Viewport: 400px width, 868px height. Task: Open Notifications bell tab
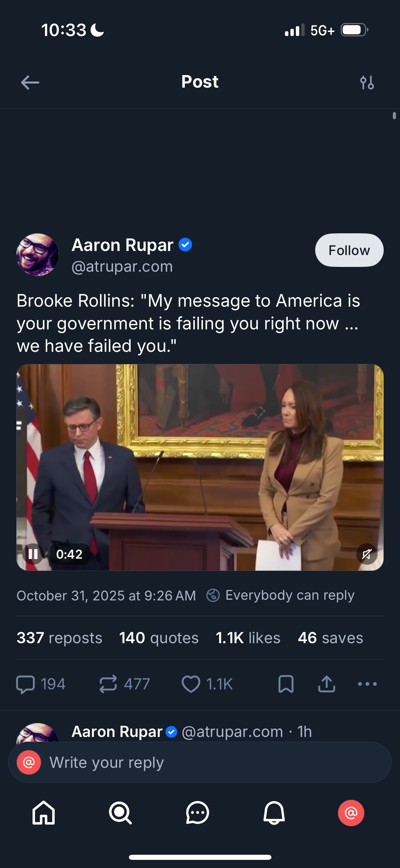(x=274, y=813)
